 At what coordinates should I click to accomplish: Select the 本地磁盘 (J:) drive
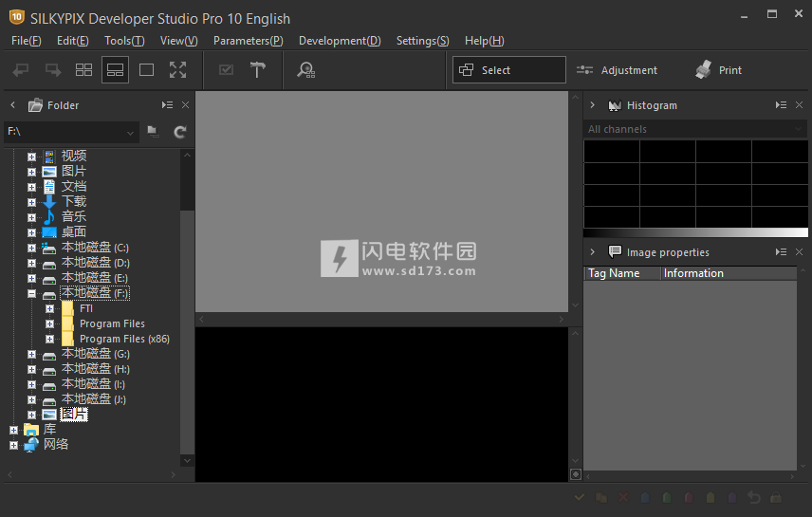click(x=93, y=398)
